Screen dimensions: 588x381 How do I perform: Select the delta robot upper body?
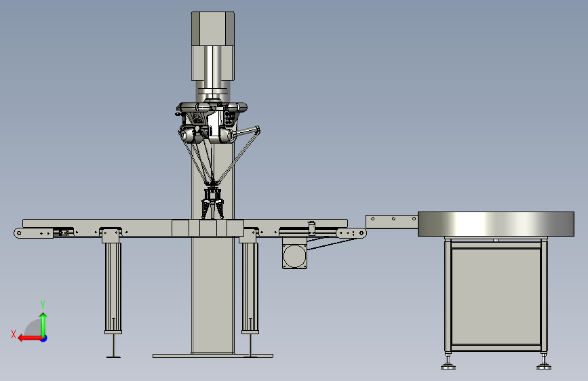212,123
